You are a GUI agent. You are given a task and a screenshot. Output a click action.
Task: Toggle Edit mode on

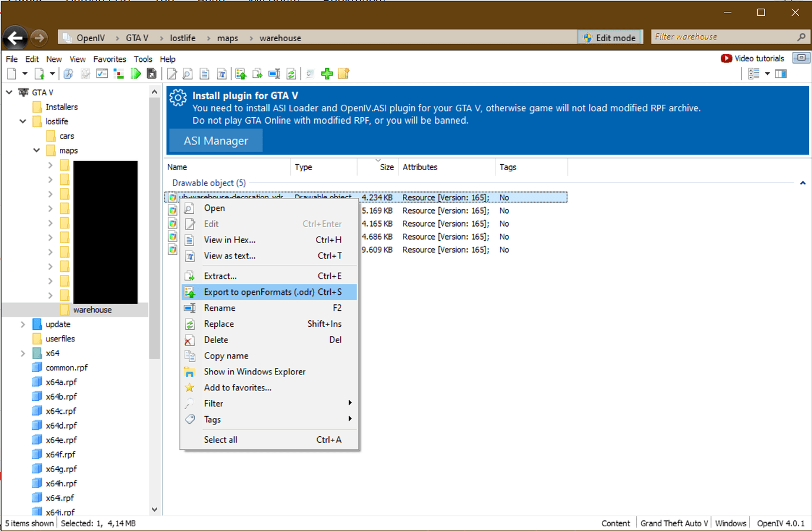tap(609, 38)
